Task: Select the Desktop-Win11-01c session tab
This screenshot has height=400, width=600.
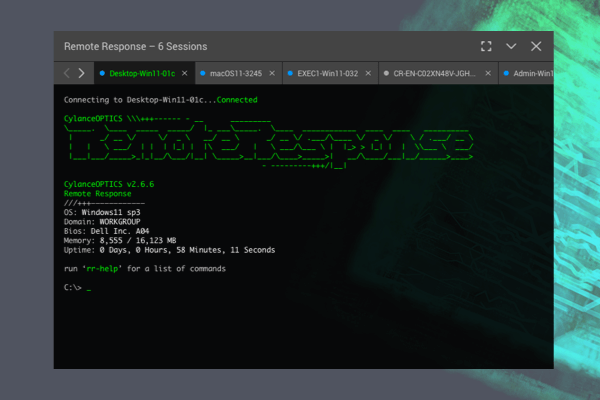Action: tap(142, 74)
